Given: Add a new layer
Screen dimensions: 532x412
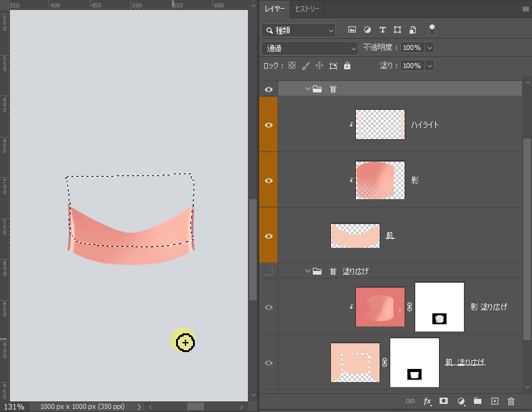Looking at the screenshot, I should tap(495, 401).
